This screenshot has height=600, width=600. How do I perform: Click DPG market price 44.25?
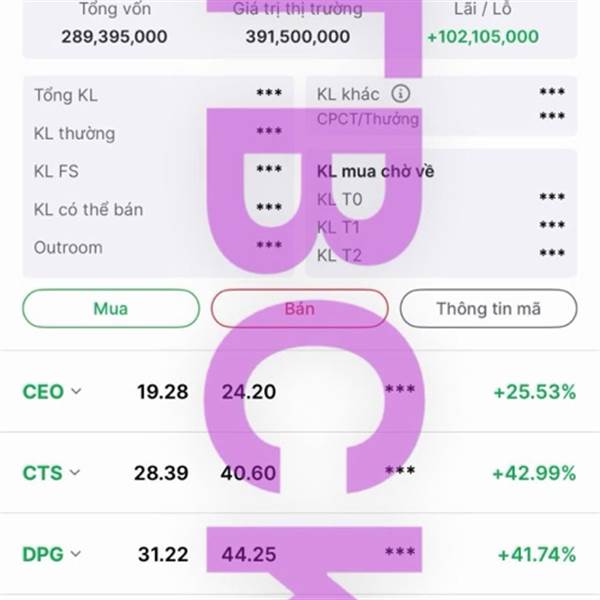pyautogui.click(x=249, y=554)
